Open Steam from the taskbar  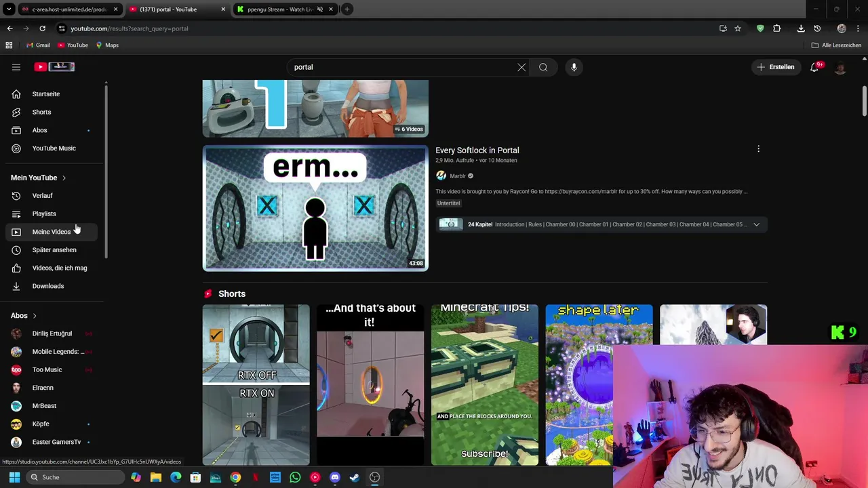tap(355, 477)
